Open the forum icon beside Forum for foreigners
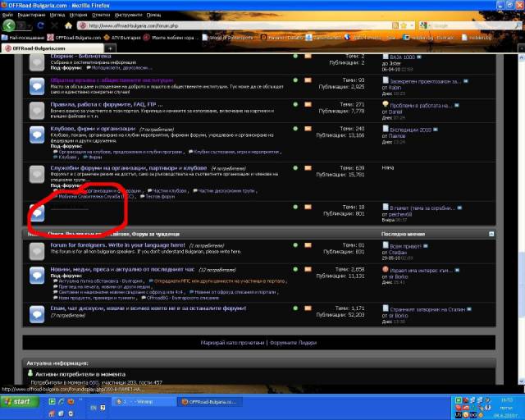The image size is (525, 420). click(x=37, y=251)
